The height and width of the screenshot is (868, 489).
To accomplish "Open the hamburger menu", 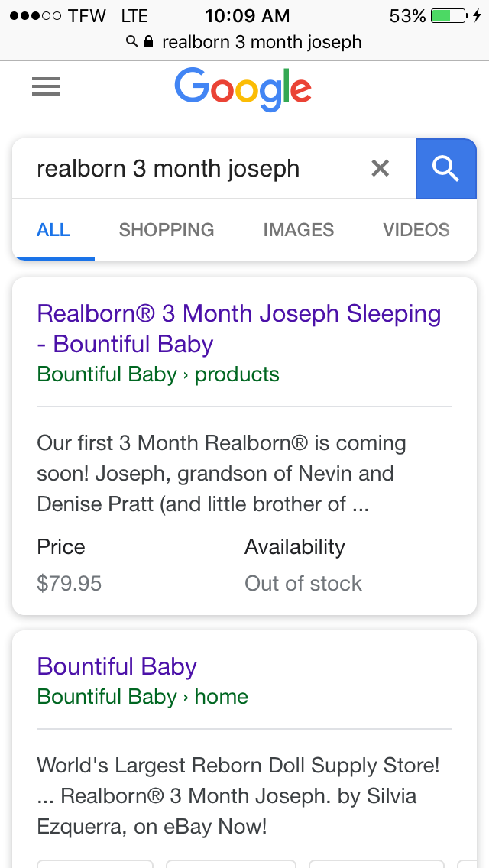I will (x=46, y=88).
